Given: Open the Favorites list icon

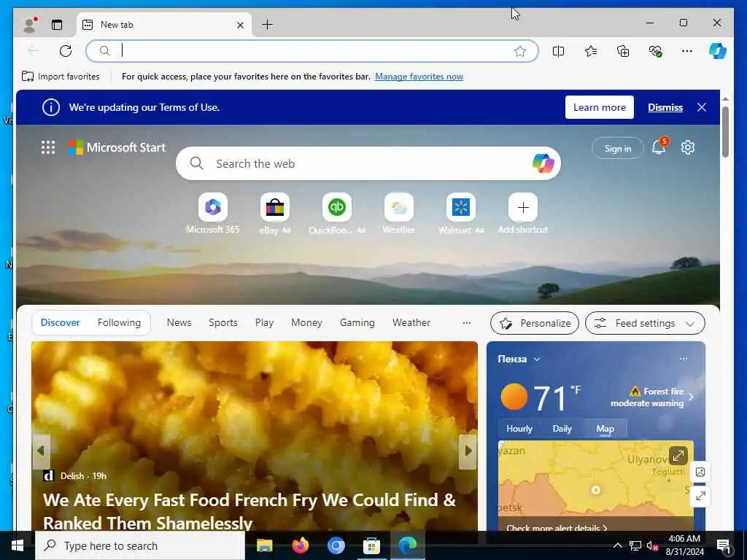Looking at the screenshot, I should pos(591,51).
